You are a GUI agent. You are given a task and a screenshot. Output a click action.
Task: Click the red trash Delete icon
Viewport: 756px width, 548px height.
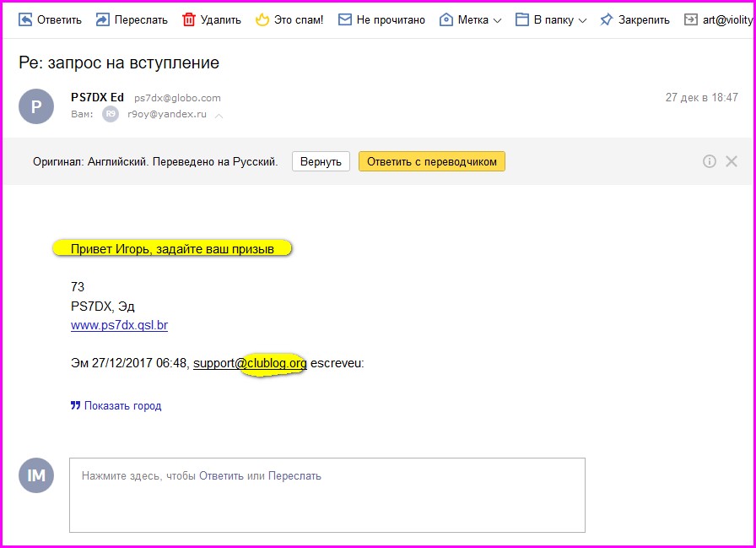click(x=189, y=19)
